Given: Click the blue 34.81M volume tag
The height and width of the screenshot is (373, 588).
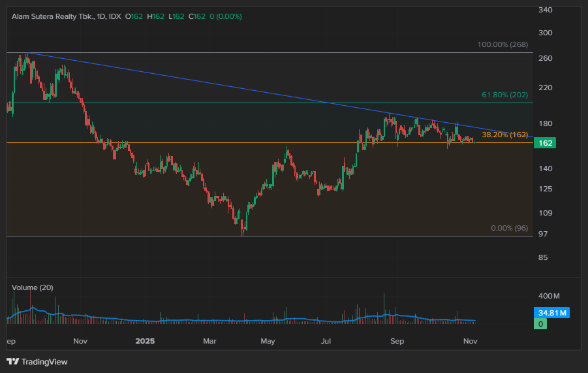Looking at the screenshot, I should 552,314.
